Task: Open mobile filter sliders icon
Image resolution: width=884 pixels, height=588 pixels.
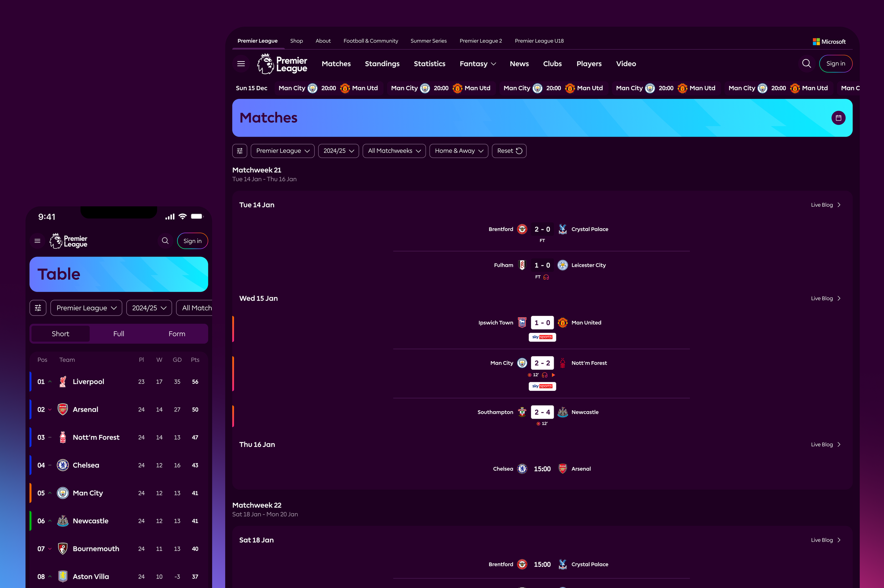Action: (38, 308)
